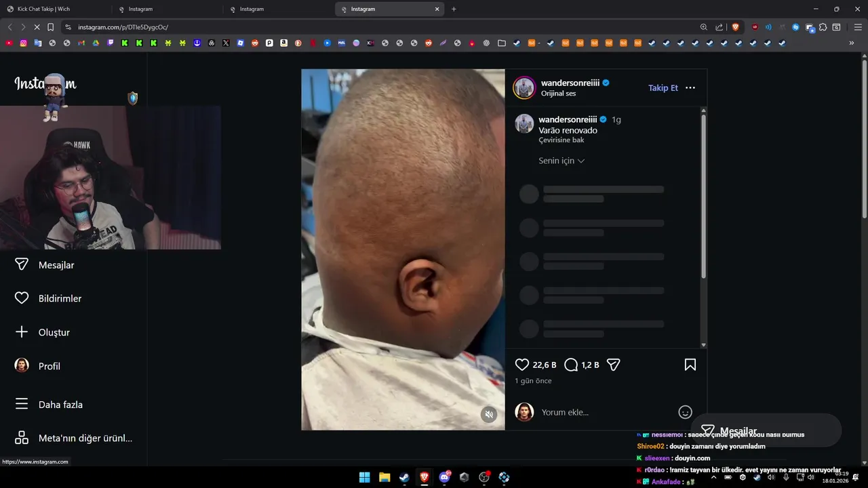Show more bookmarks with the chevron
This screenshot has height=488, width=868.
pyautogui.click(x=852, y=43)
